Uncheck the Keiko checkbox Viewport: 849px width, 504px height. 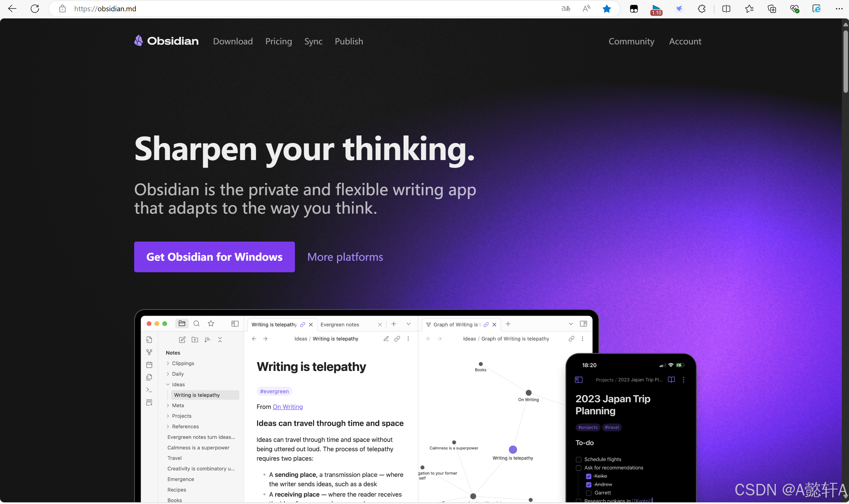click(589, 476)
